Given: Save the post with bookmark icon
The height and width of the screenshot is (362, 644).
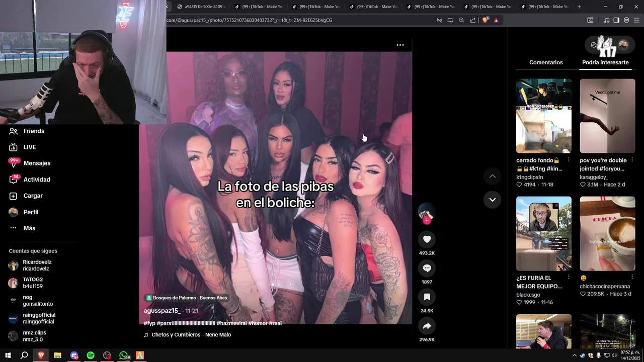Looking at the screenshot, I should pyautogui.click(x=427, y=297).
